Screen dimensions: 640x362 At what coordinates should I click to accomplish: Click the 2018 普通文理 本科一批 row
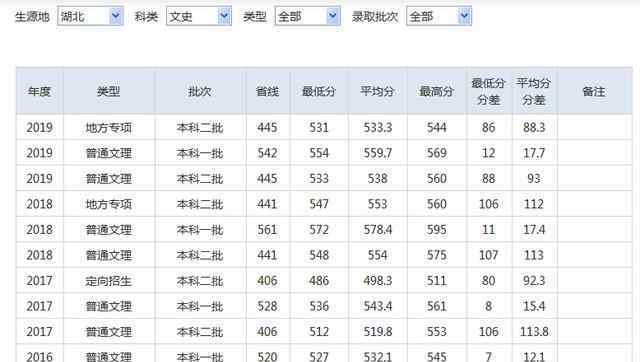[x=324, y=229]
